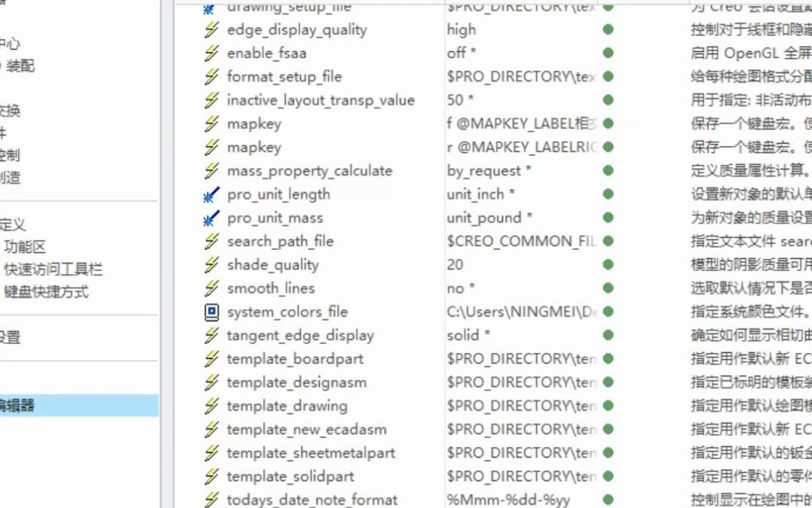Viewport: 812px width, 508px height.
Task: Click the lightning icon next to shade_quality
Action: pyautogui.click(x=212, y=265)
